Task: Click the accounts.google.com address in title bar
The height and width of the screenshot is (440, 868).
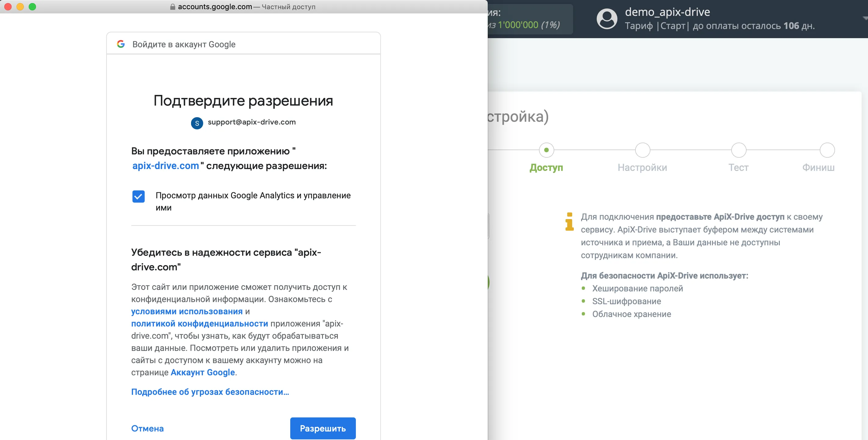Action: 215,7
